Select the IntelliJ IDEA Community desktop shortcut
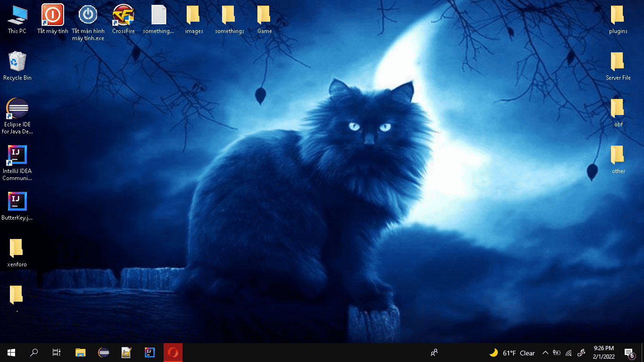This screenshot has height=362, width=644. point(17,163)
